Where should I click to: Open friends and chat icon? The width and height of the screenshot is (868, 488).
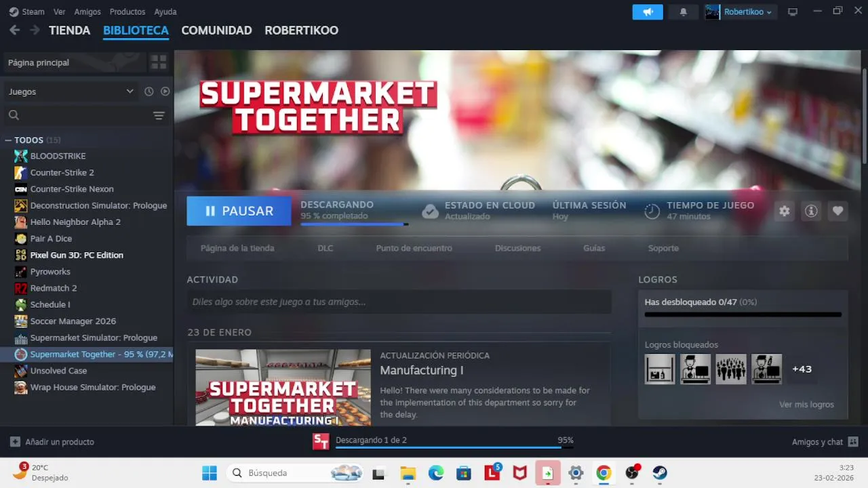pos(853,442)
